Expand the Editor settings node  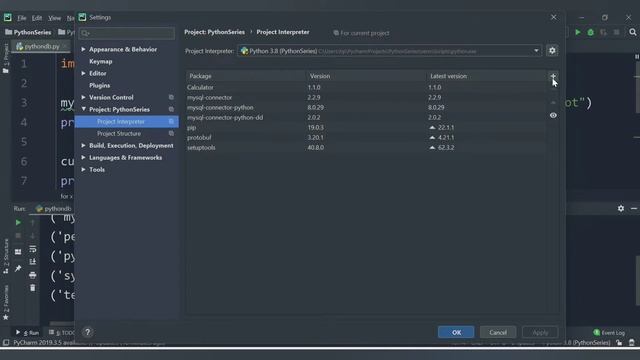click(83, 73)
